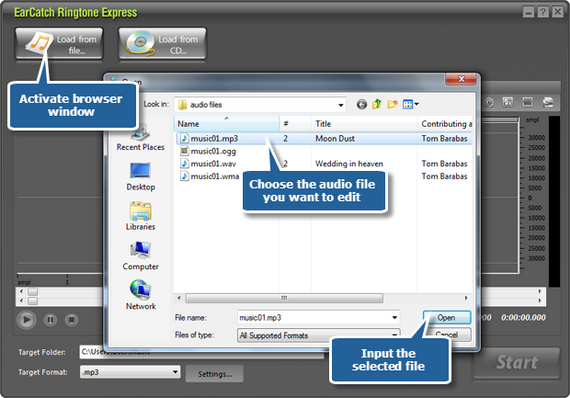
Task: Click the horizontal scrollbar in file list
Action: [x=284, y=298]
